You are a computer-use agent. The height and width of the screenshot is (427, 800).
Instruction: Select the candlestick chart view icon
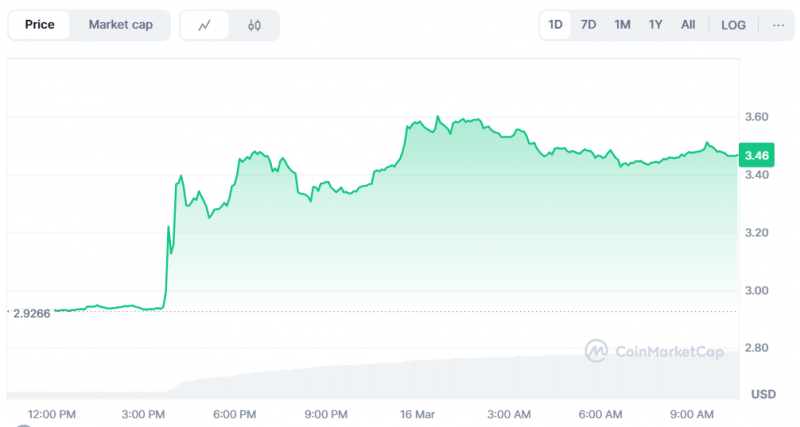254,25
